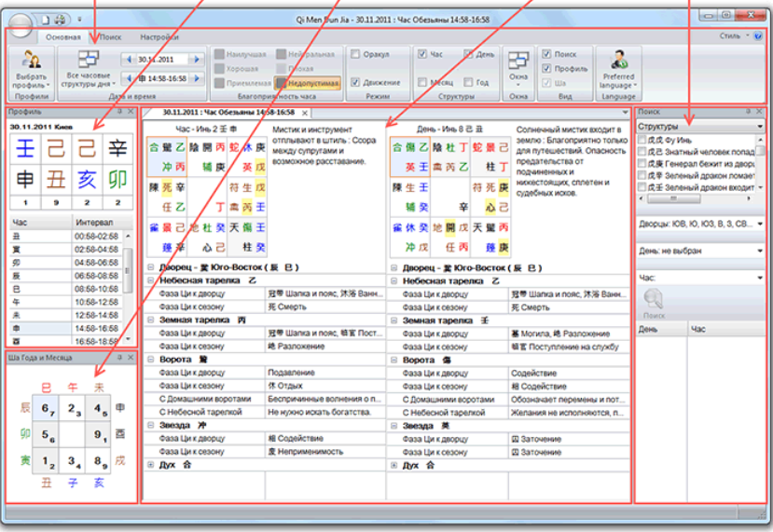Open the Настройки ribbon tab
773x532 pixels.
click(159, 37)
